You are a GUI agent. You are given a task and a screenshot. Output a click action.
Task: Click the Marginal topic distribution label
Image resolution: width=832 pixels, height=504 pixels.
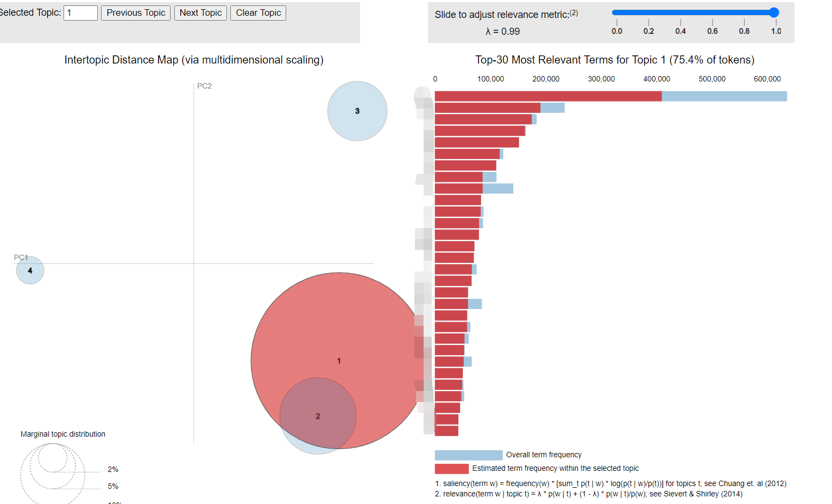pos(63,434)
